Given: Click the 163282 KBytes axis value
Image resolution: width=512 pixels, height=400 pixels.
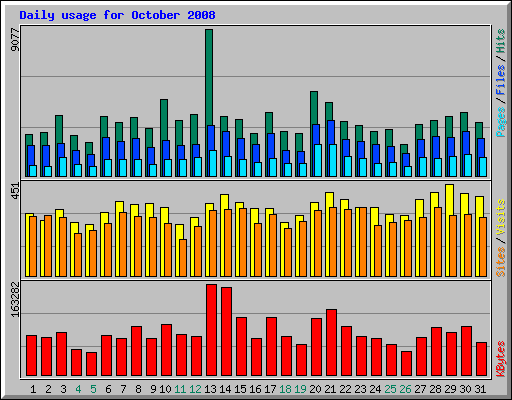Looking at the screenshot, I should click(15, 299).
